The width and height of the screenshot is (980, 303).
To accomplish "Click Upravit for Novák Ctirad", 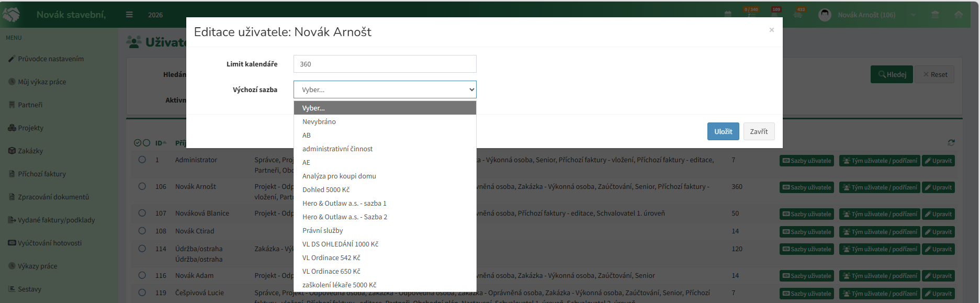I will pos(938,232).
